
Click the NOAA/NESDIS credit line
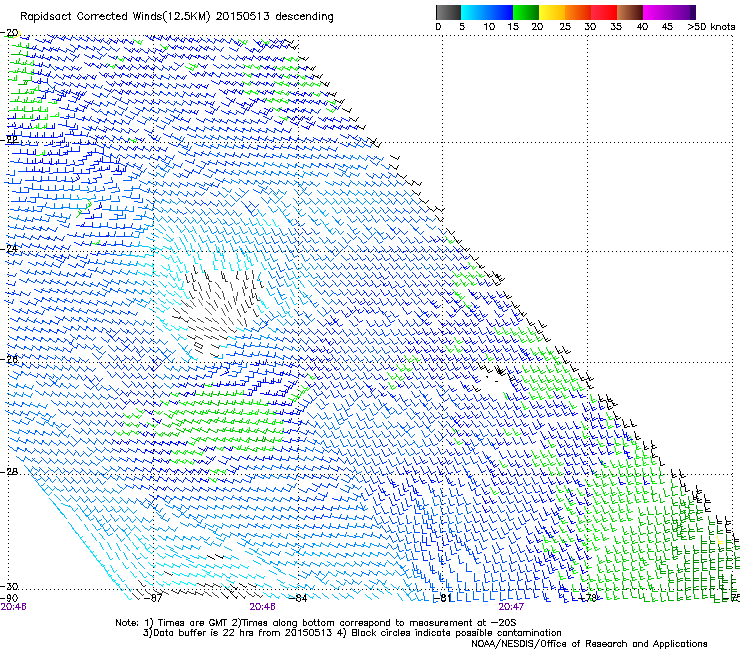pos(589,644)
